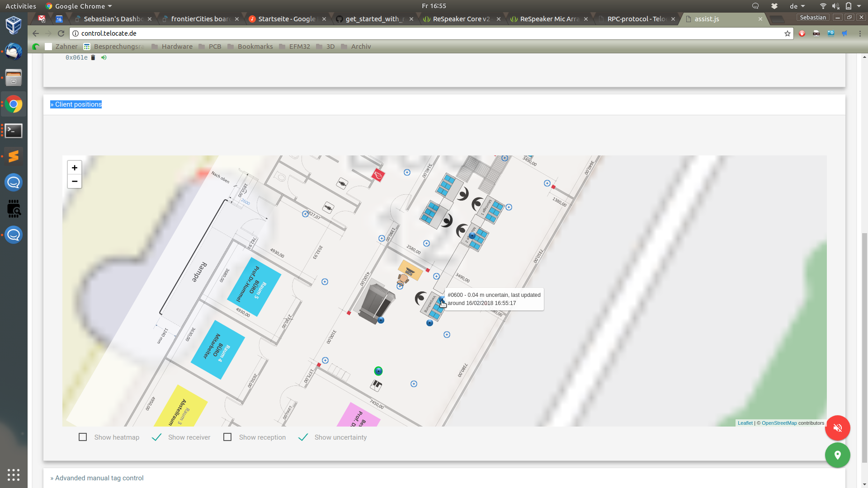Close the assist.js tab
868x488 pixels.
coord(760,19)
